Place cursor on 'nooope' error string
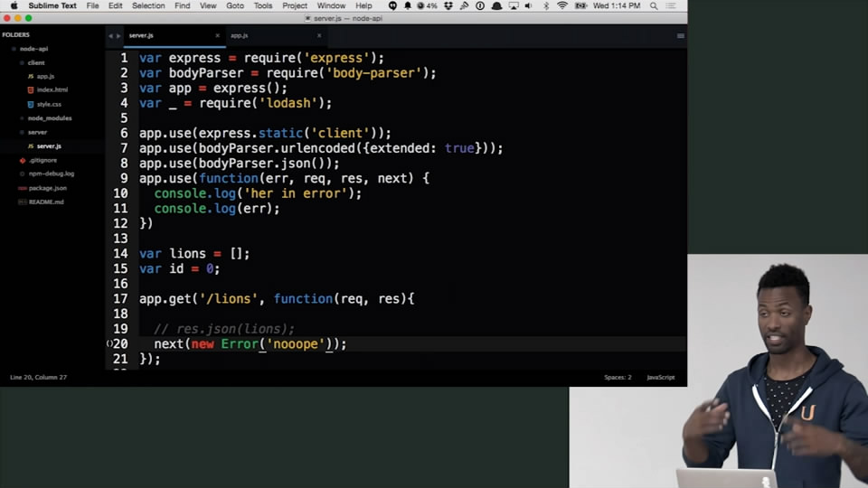 pos(296,343)
